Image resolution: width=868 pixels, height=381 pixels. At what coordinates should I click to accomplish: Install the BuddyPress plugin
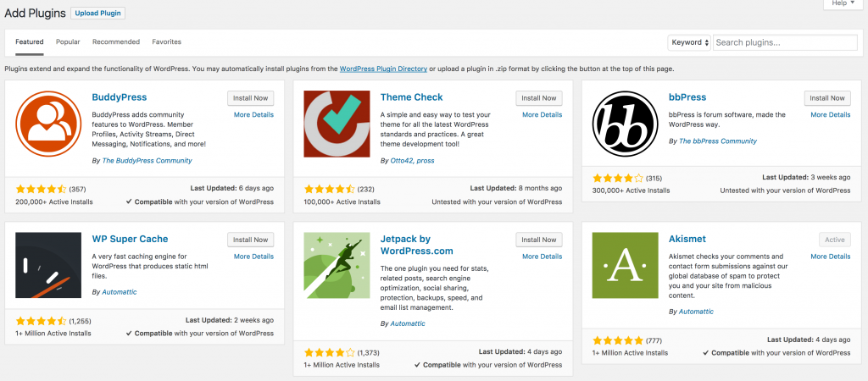(250, 98)
